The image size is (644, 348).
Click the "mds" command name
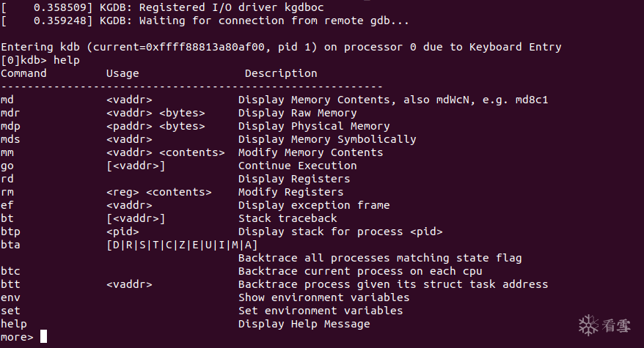[x=10, y=139]
